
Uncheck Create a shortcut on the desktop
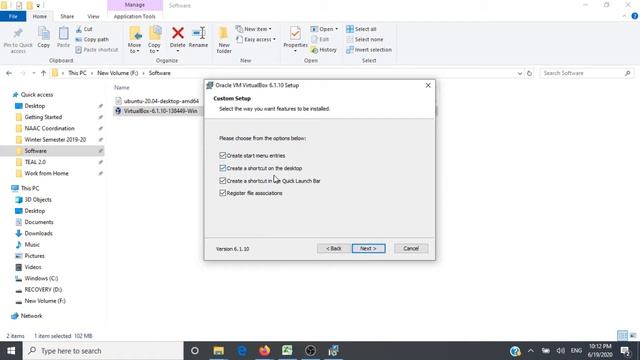[x=222, y=168]
